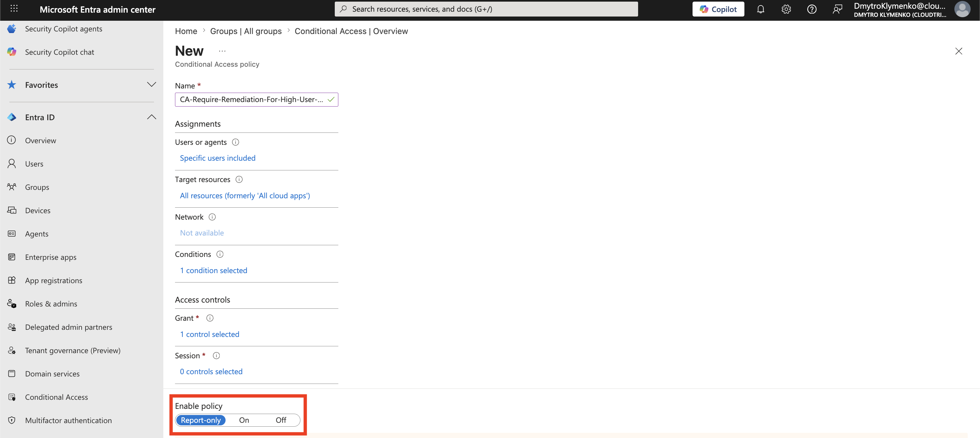Go to Groups | All groups breadcrumb
980x438 pixels.
[x=246, y=31]
